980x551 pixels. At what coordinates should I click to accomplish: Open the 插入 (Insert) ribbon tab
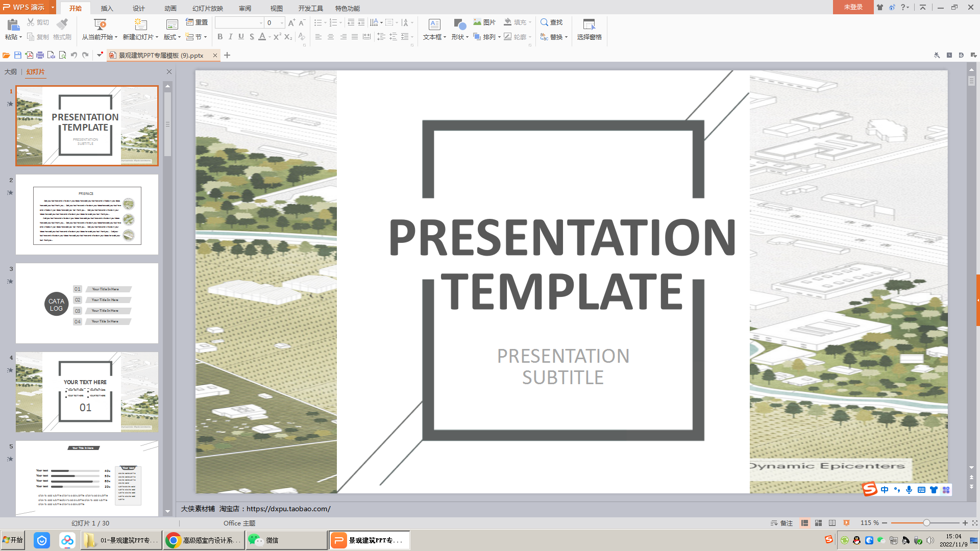coord(107,8)
